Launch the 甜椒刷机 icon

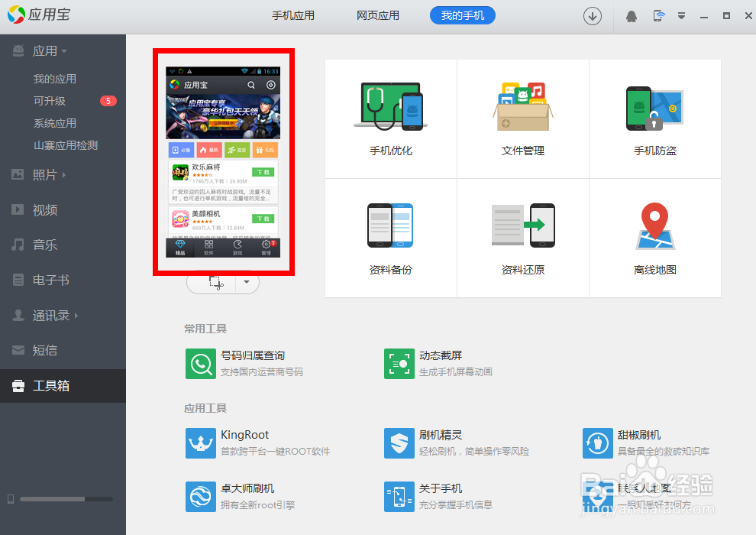598,443
